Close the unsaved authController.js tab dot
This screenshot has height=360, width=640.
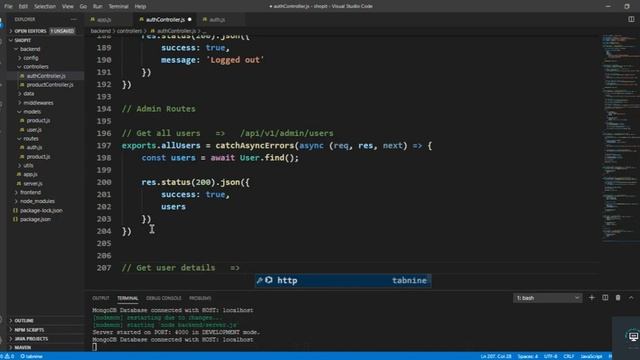(190, 20)
